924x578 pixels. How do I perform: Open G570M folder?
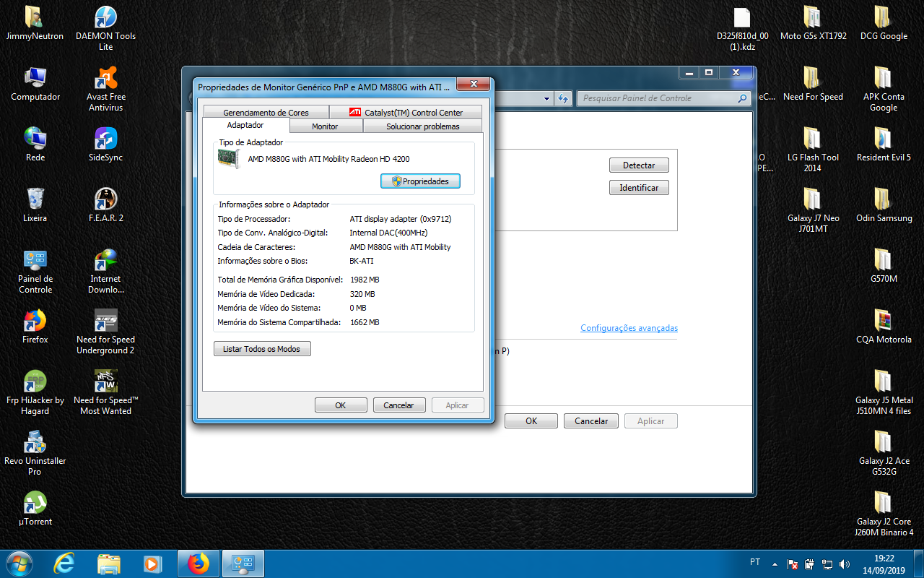coord(884,266)
